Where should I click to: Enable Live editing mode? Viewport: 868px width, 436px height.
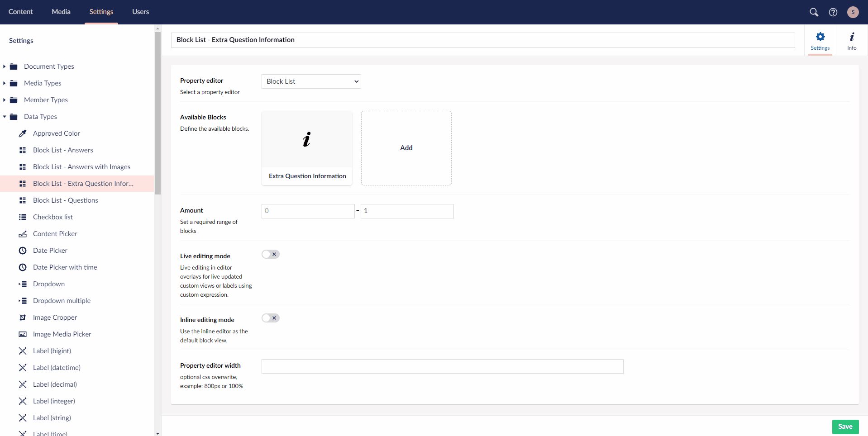[270, 254]
